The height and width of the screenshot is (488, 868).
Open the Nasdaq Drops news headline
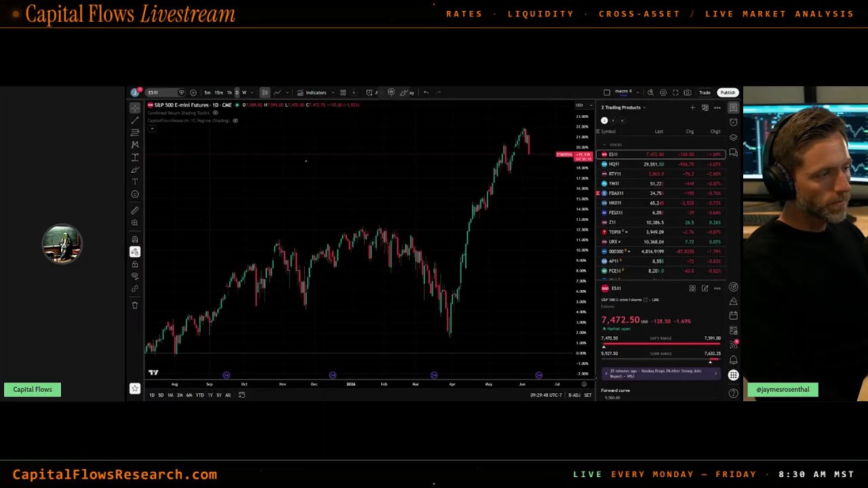point(660,373)
